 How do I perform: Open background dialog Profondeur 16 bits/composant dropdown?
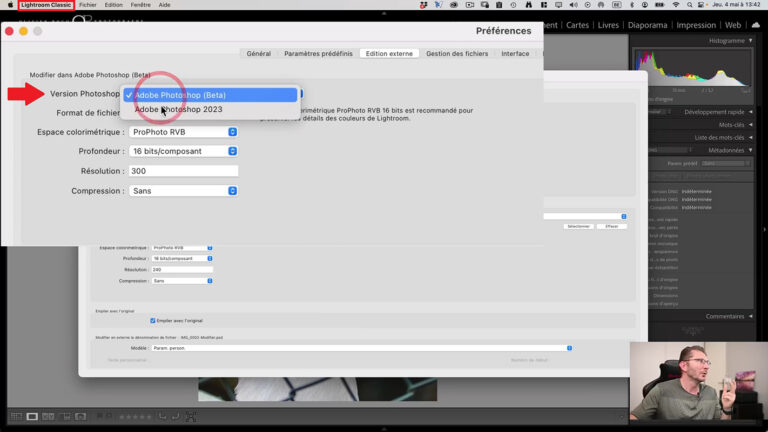coord(182,258)
